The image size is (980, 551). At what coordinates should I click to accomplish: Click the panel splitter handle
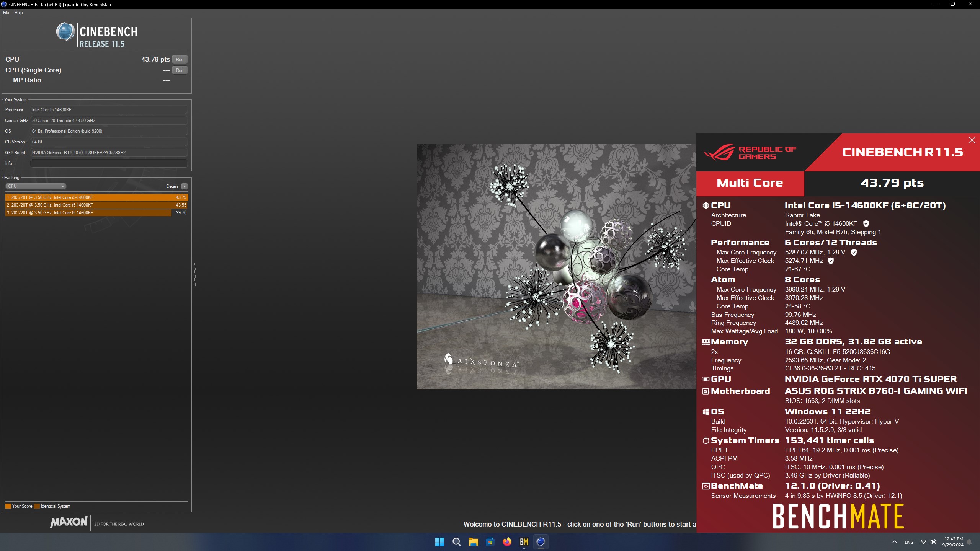click(195, 274)
